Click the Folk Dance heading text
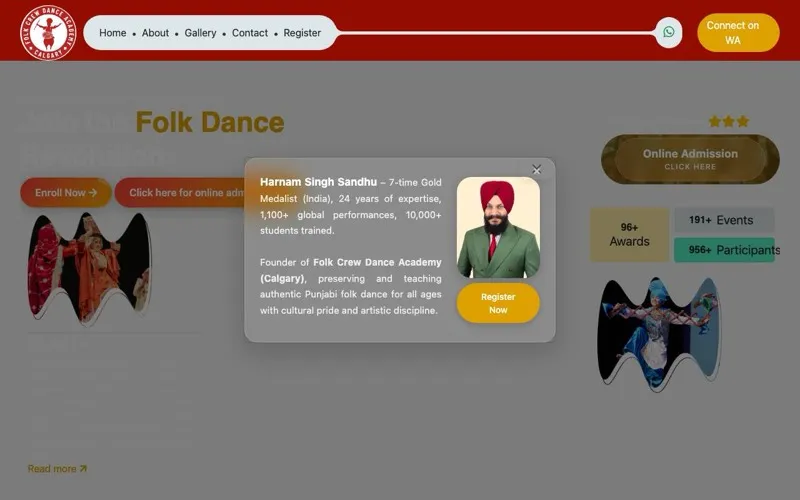 [x=210, y=122]
